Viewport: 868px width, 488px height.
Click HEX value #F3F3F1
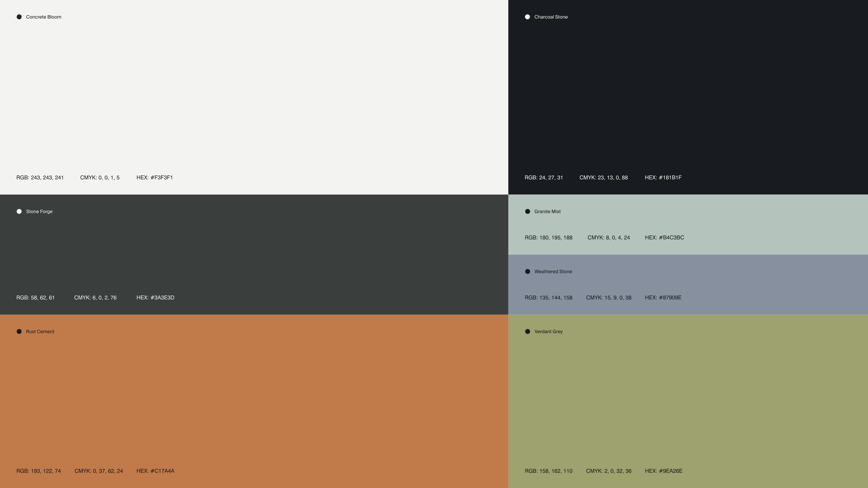[x=154, y=178]
